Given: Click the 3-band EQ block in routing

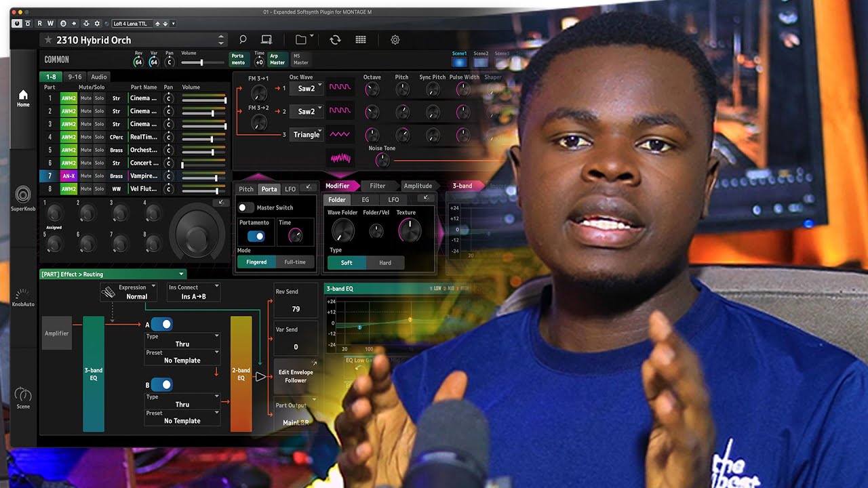Looking at the screenshot, I should [x=94, y=374].
